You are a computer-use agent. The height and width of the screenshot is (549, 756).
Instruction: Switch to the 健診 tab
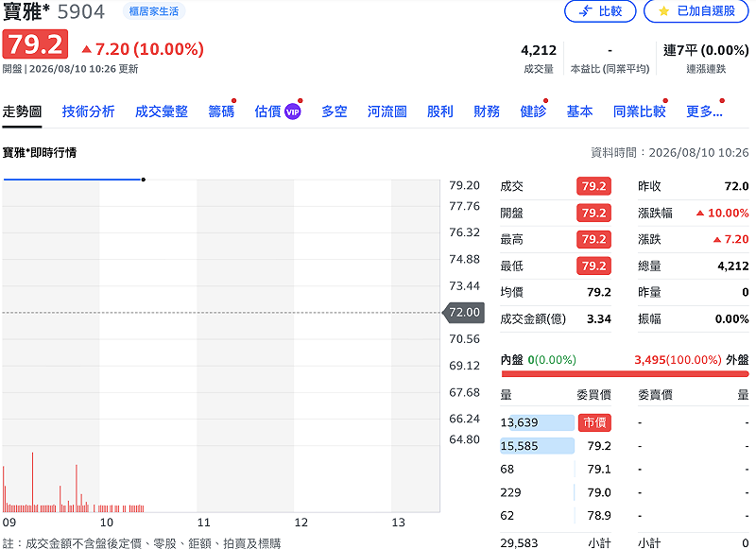coord(533,112)
